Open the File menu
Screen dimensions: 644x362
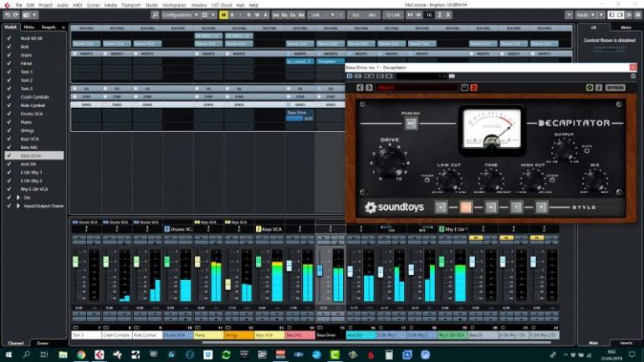19,5
